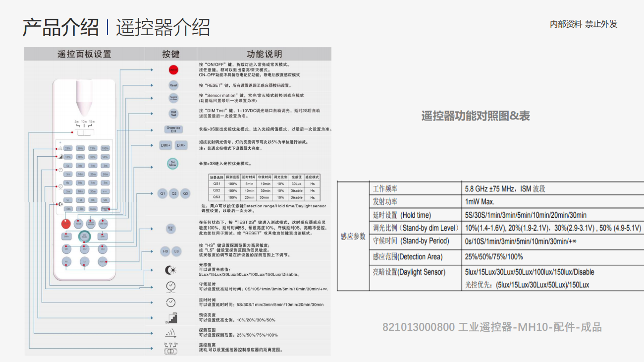Click the DIM- brightness decrease button
The image size is (644, 362).
click(x=181, y=145)
